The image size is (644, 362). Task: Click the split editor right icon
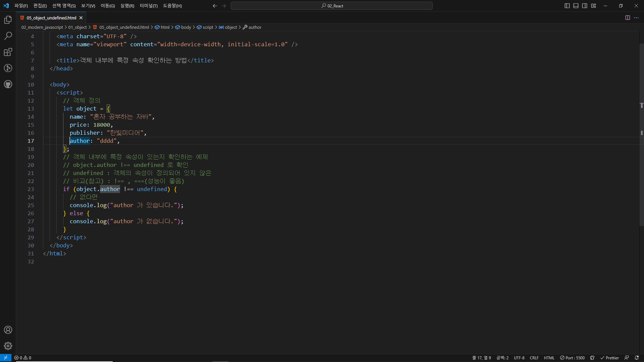click(x=628, y=18)
